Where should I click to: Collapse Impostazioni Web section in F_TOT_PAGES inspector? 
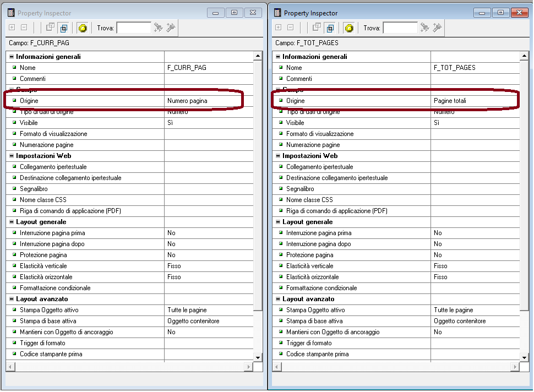(x=277, y=156)
